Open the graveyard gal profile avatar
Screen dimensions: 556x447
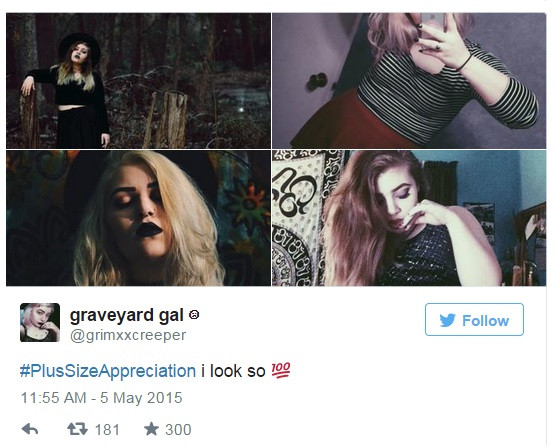[40, 323]
